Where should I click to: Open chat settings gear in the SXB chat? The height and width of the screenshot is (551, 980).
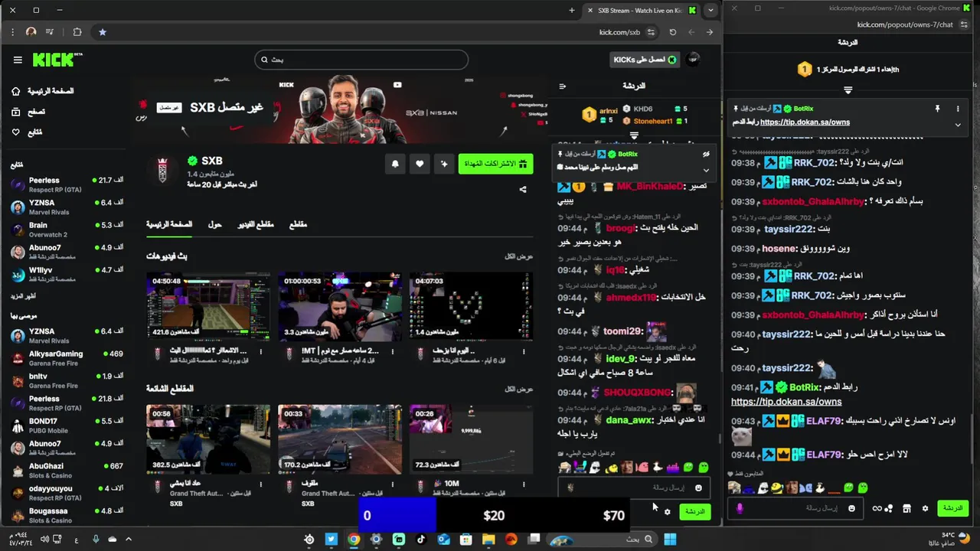[x=667, y=511]
